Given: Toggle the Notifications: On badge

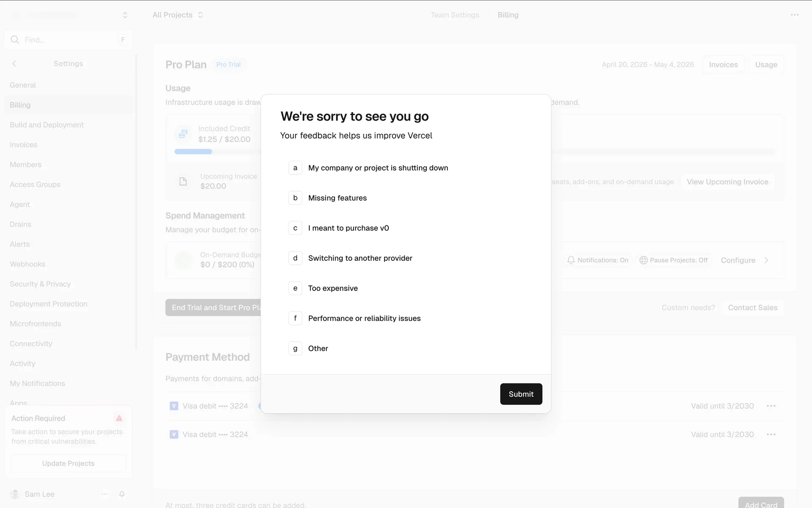Looking at the screenshot, I should tap(598, 260).
